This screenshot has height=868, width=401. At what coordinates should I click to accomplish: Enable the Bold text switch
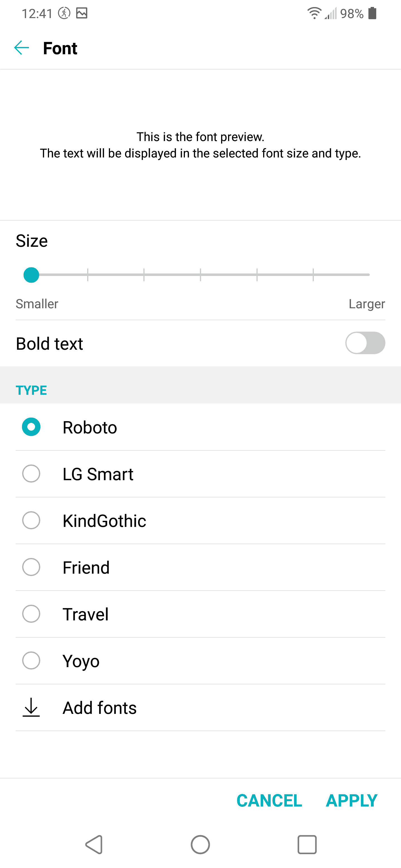365,343
